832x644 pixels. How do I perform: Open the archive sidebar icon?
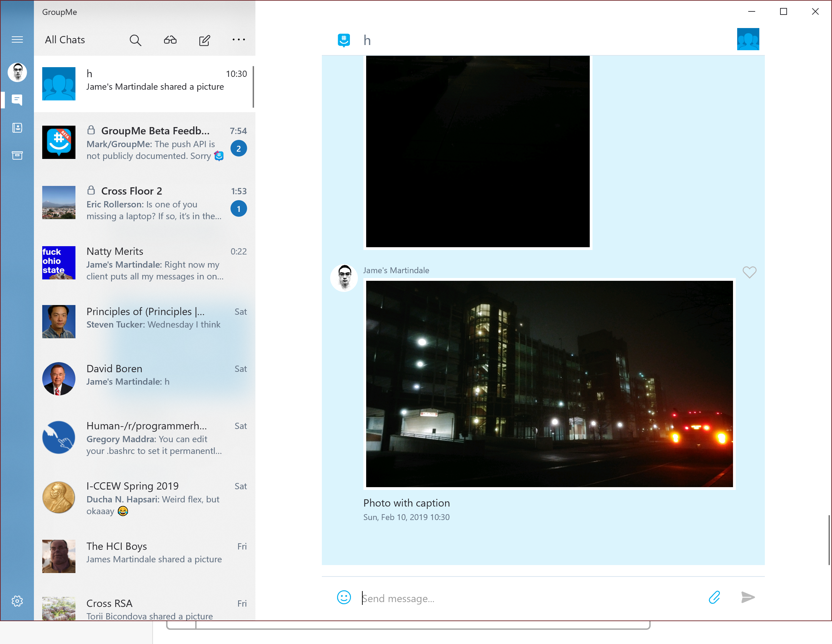coord(17,155)
